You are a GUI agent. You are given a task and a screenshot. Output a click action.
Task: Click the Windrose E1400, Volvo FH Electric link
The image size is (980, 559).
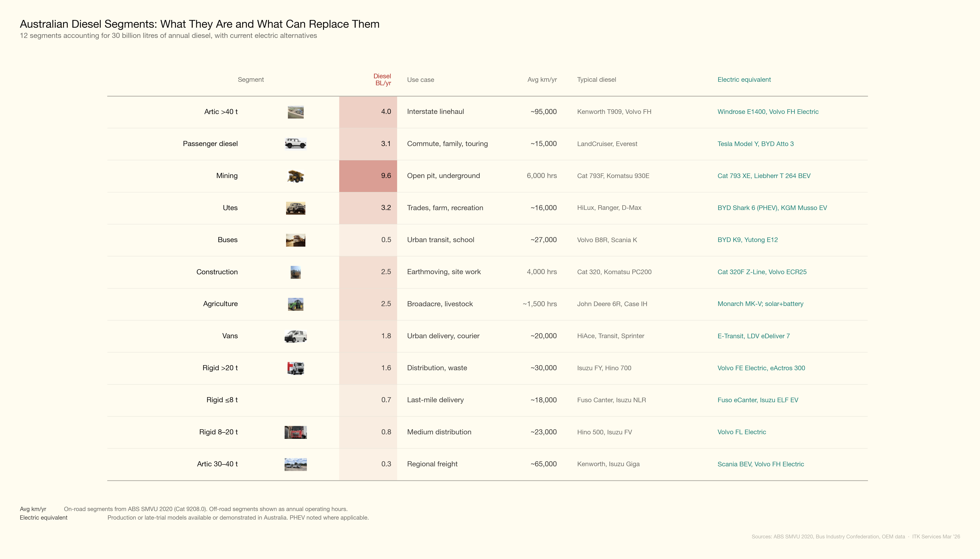pyautogui.click(x=768, y=112)
